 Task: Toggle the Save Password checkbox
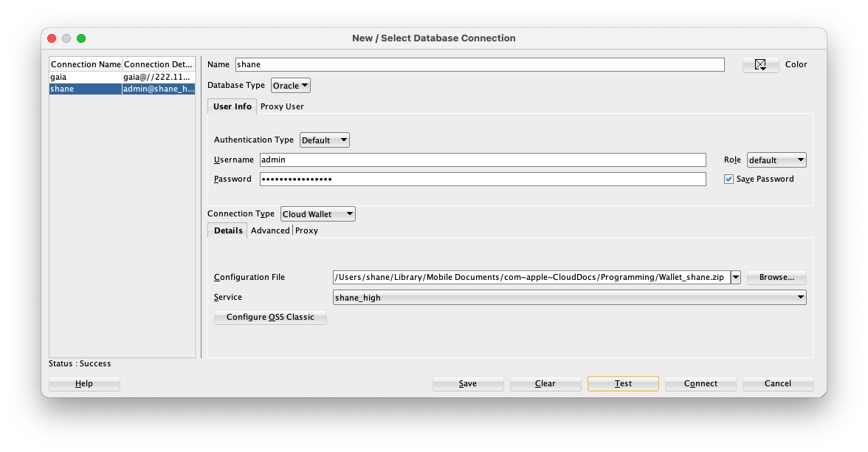point(728,179)
